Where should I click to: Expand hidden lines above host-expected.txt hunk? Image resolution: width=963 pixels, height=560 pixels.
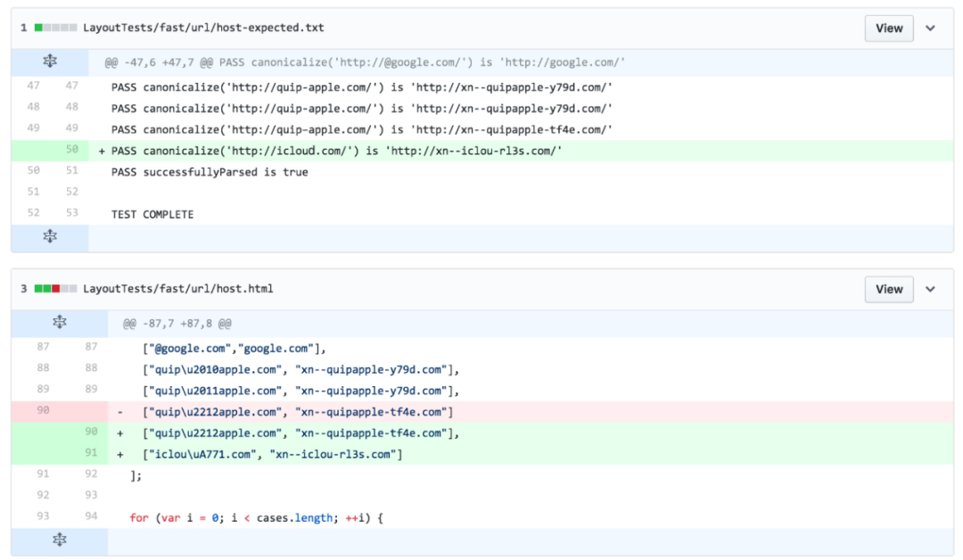point(50,62)
